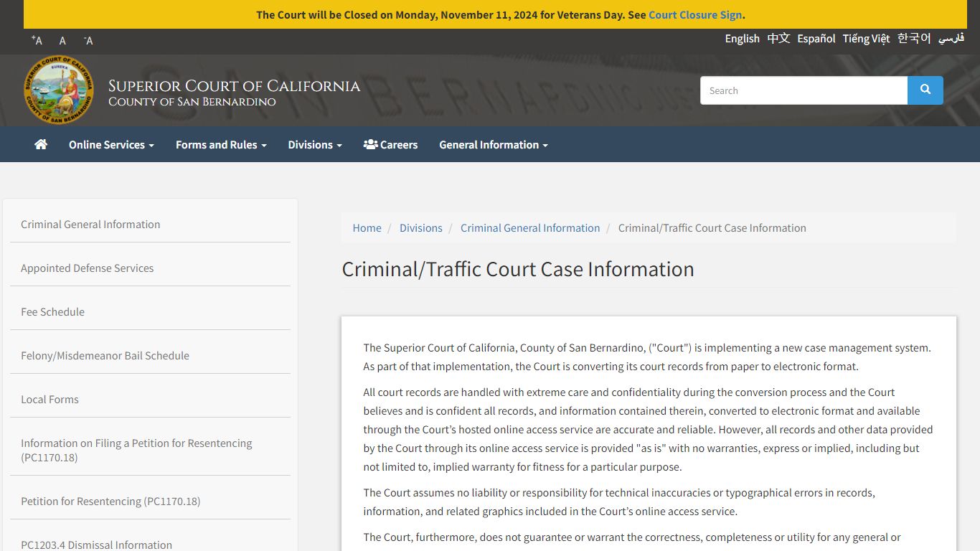This screenshot has width=980, height=551.
Task: Switch language to English
Action: [x=742, y=38]
